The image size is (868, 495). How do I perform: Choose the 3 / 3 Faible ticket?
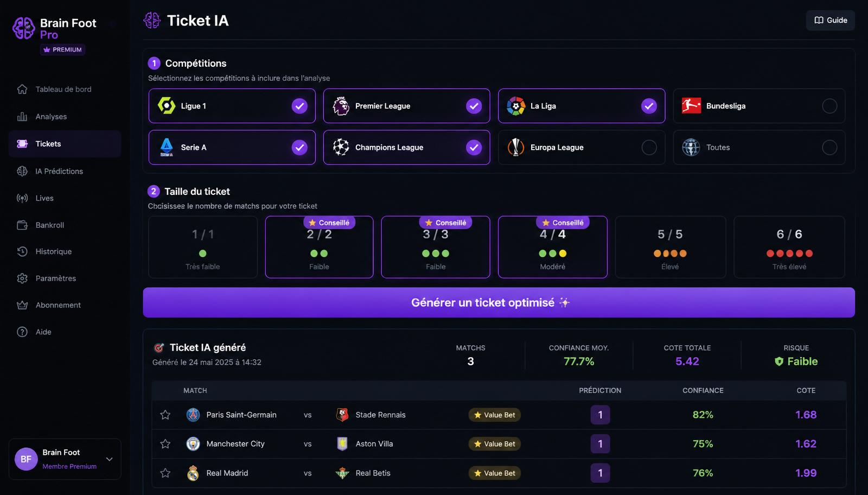click(x=436, y=247)
